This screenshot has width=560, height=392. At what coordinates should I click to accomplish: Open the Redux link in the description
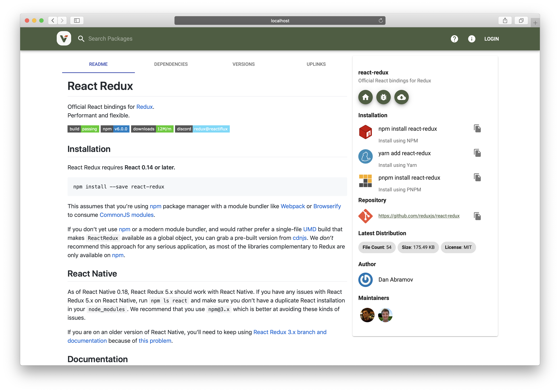[x=144, y=107]
